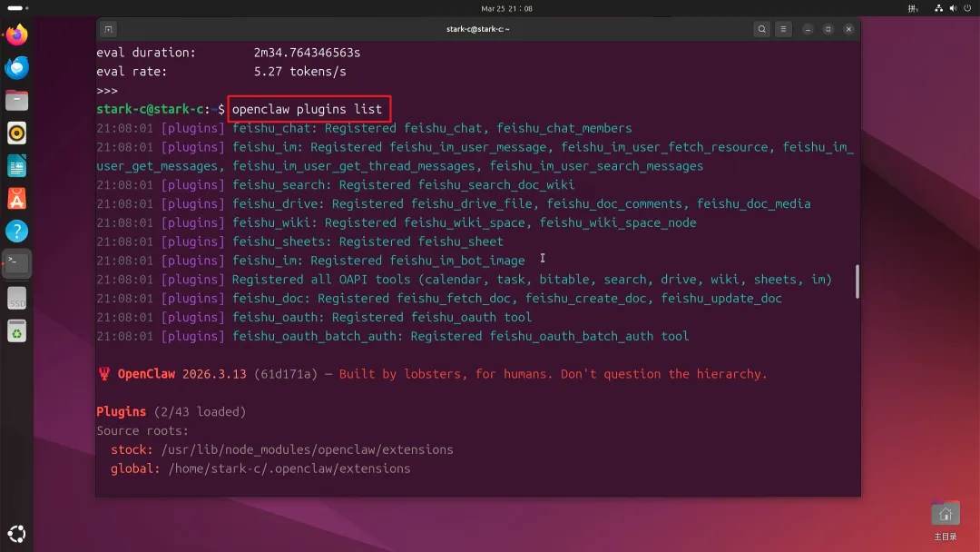
Task: Click the global extensions path line
Action: 260,468
